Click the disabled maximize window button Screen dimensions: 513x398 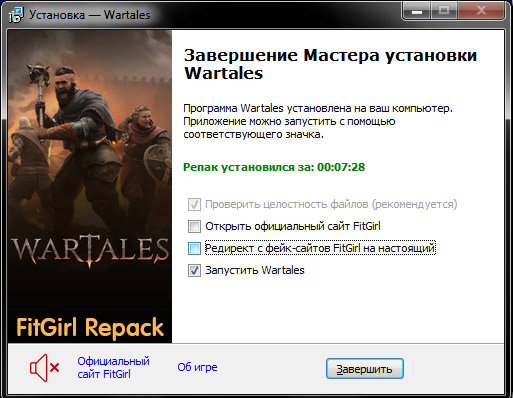coord(444,11)
